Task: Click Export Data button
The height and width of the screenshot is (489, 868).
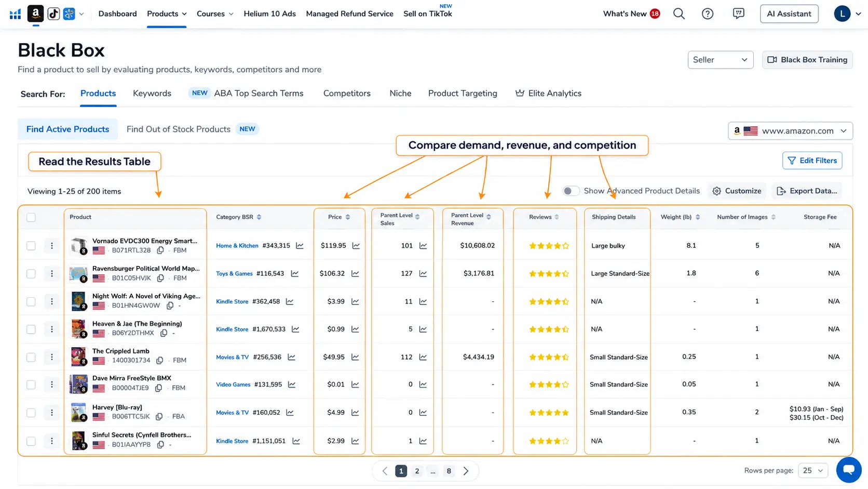Action: tap(807, 191)
